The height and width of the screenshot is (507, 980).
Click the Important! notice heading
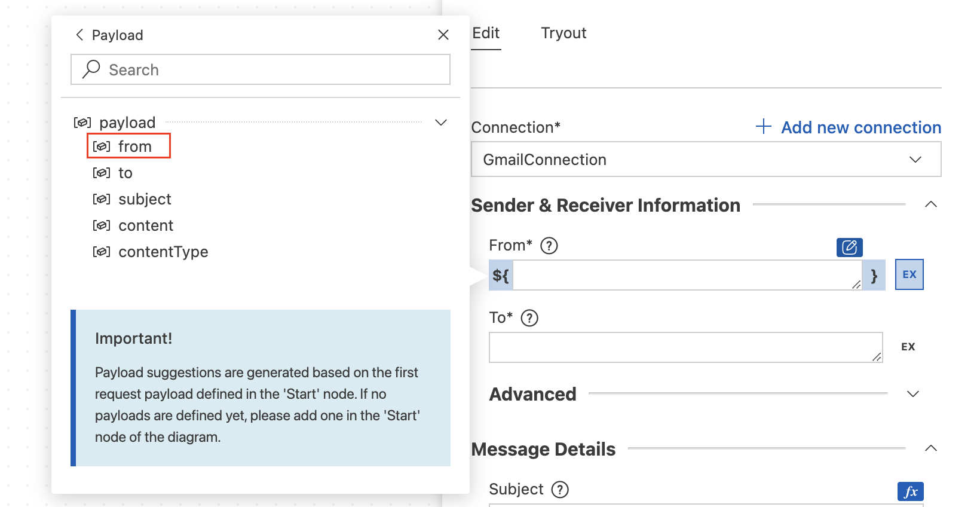coord(134,338)
